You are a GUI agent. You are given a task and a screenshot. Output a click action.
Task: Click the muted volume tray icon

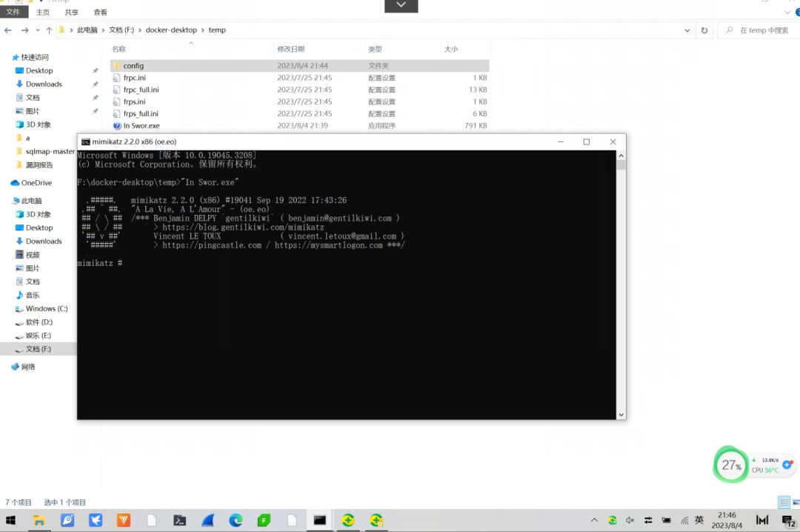click(x=630, y=520)
